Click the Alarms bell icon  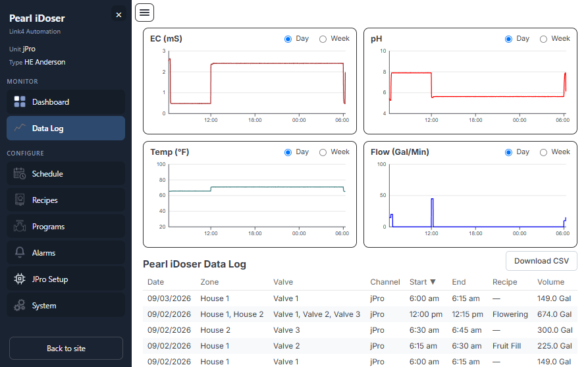20,252
